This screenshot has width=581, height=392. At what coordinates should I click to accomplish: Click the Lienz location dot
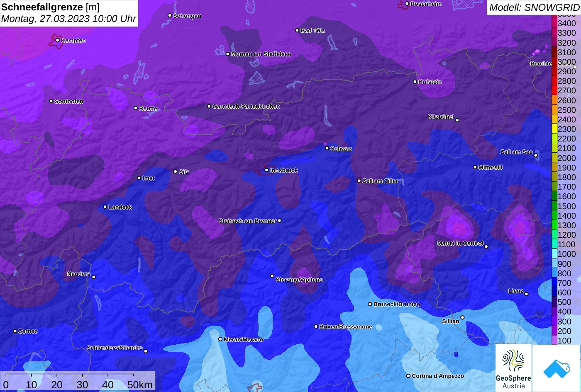[x=526, y=294]
